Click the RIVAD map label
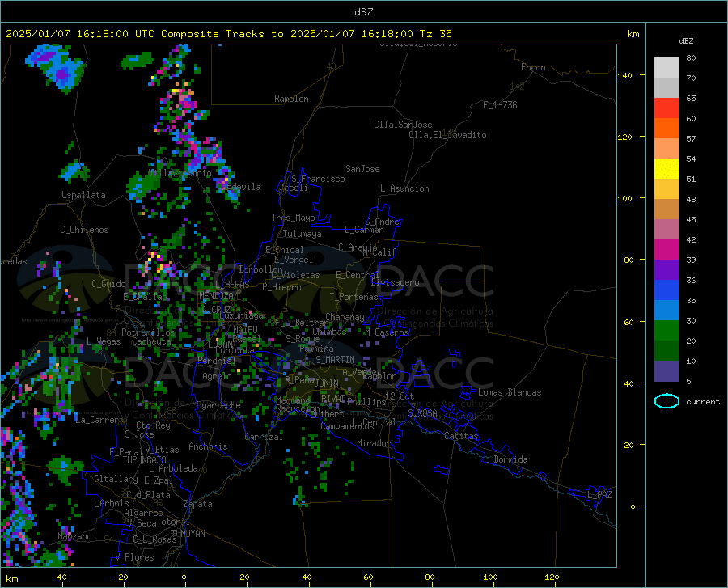This screenshot has height=588, width=728. coord(333,398)
